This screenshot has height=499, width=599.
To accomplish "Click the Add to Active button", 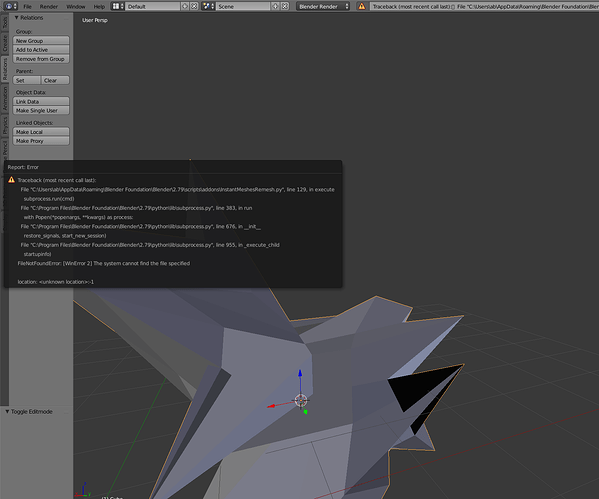I will [41, 50].
